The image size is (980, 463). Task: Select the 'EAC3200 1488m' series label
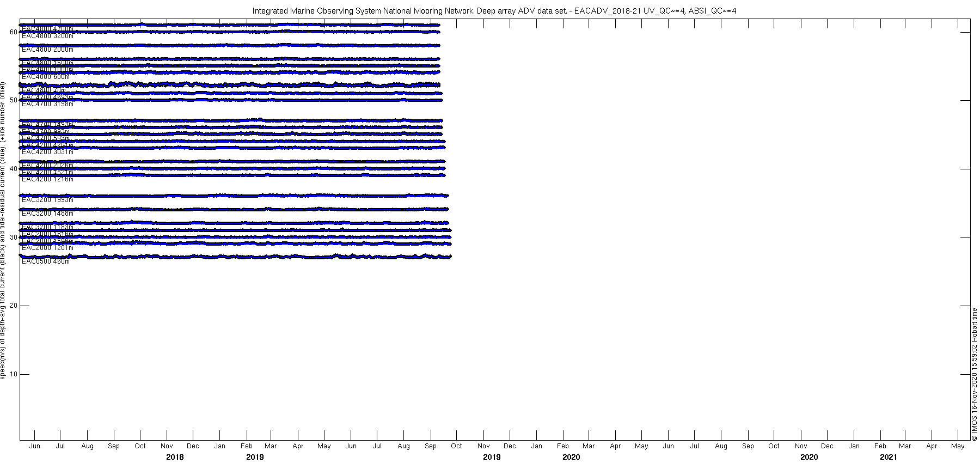pos(47,214)
